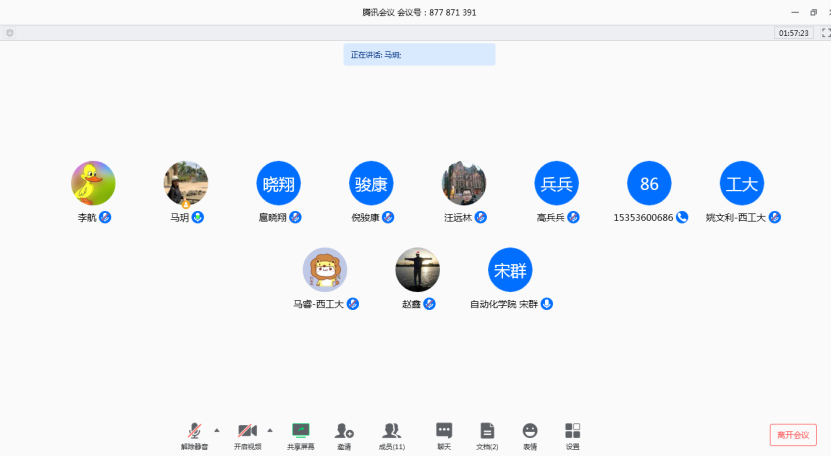This screenshot has width=832, height=456.
Task: Open members list 成员(11)
Action: coord(391,434)
